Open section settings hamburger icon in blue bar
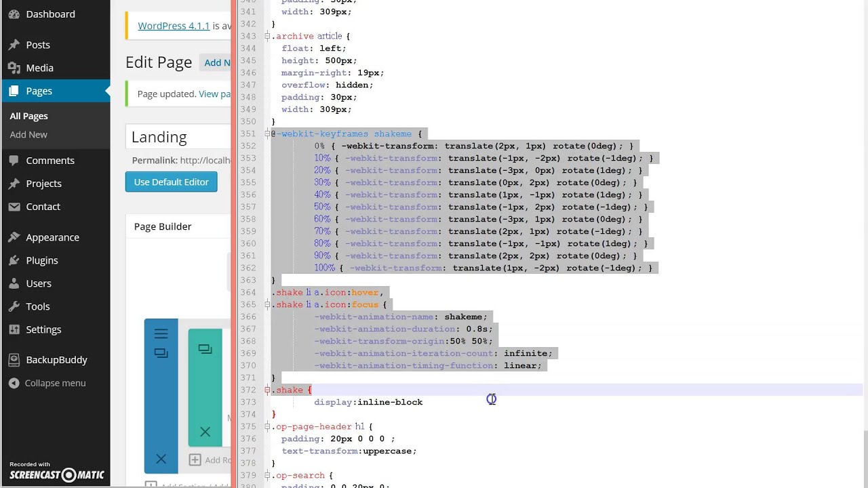This screenshot has height=488, width=868. 161,333
